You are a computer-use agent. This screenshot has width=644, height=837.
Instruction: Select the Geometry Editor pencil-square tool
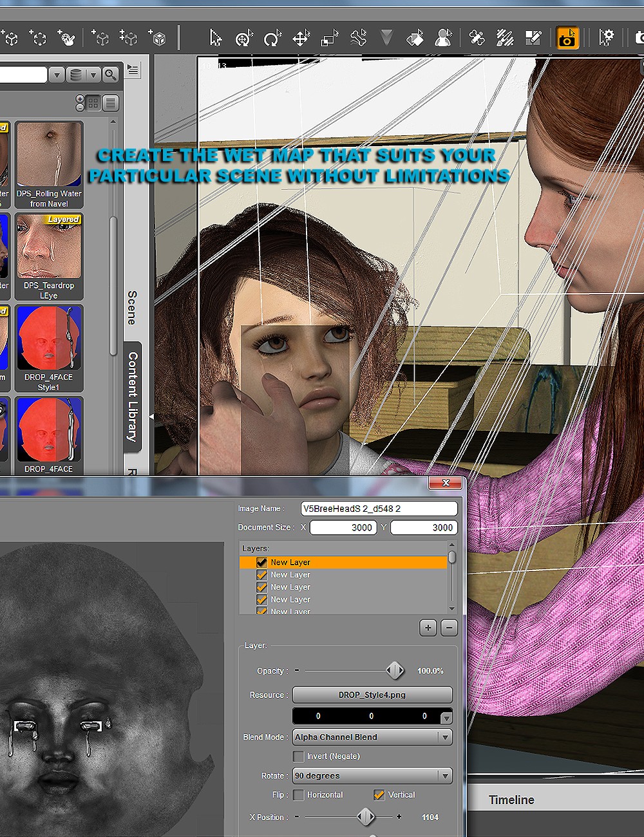(533, 39)
